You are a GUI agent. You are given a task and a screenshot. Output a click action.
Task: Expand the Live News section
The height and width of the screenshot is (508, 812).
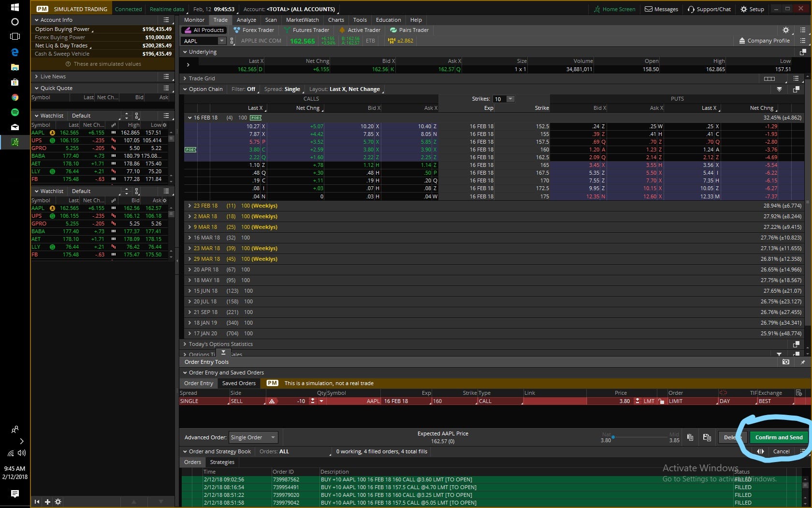(x=37, y=76)
